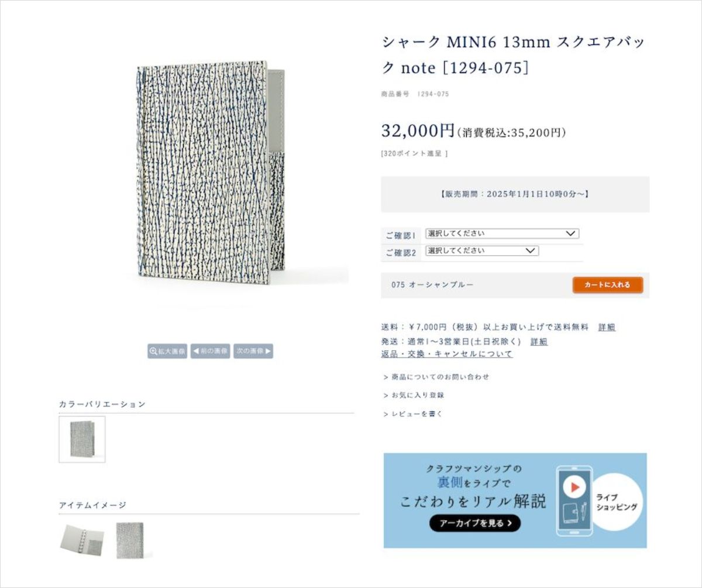Open 返品・交換・キャンセルについて link
The width and height of the screenshot is (702, 588).
pyautogui.click(x=447, y=354)
